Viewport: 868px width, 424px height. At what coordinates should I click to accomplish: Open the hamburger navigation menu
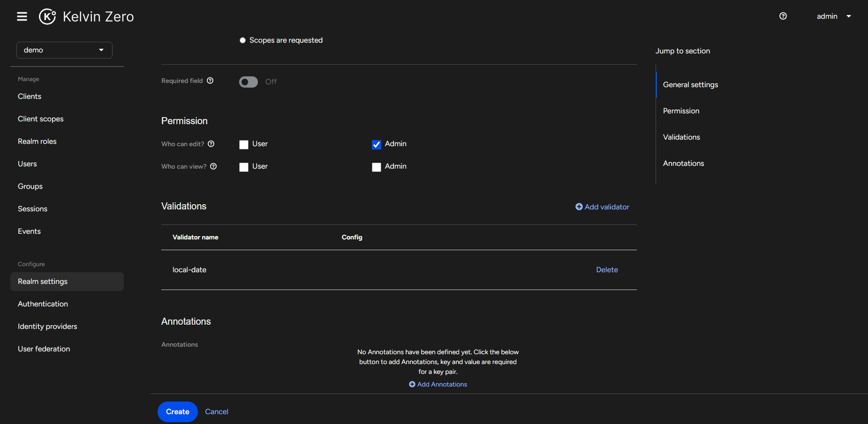coord(22,16)
